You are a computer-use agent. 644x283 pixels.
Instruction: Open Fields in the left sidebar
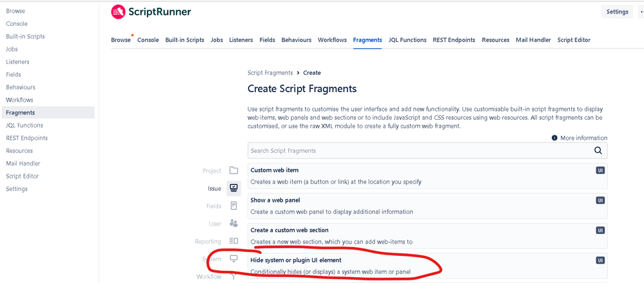tap(14, 75)
